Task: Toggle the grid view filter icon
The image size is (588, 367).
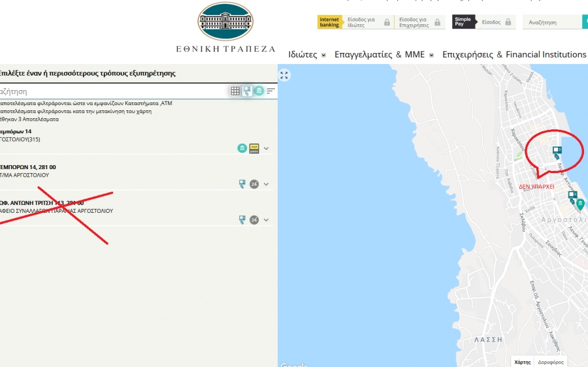Action: 235,91
